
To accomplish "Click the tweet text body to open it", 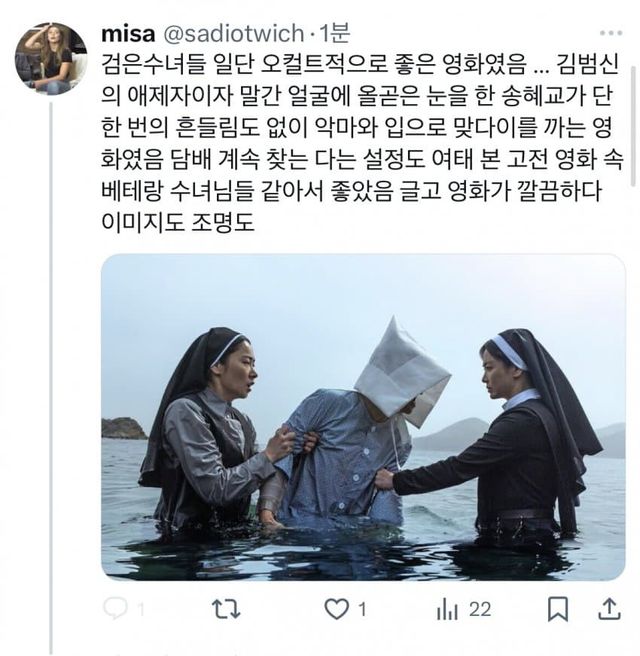I will 362,144.
